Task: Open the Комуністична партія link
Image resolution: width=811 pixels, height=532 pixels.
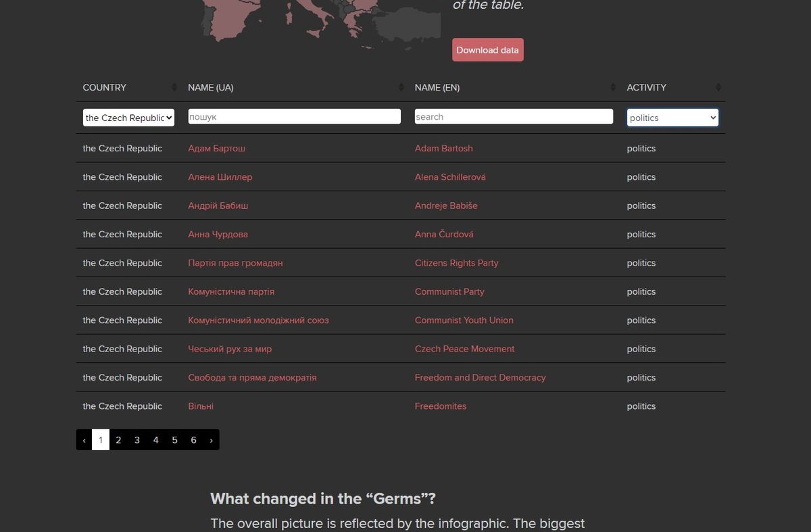Action: 231,291
